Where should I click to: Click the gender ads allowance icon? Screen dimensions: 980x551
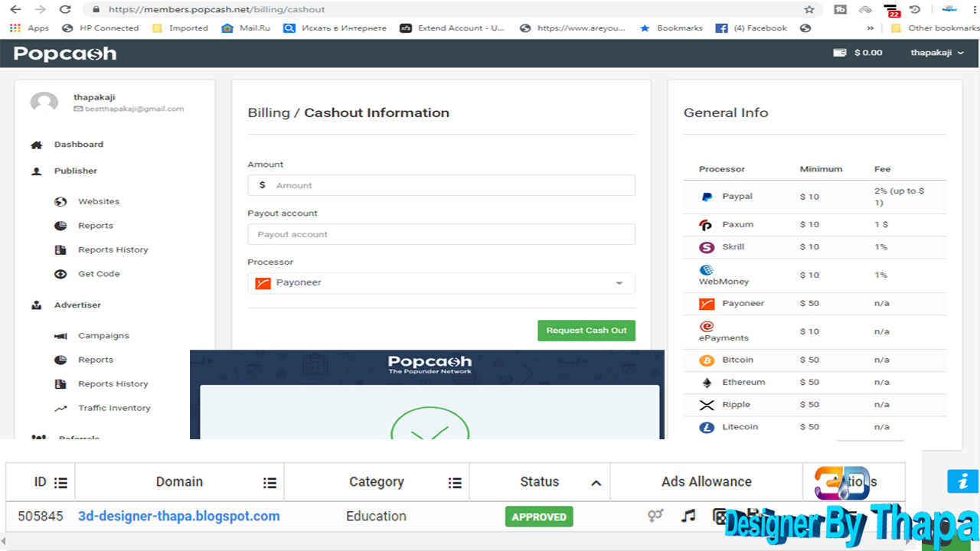click(x=655, y=516)
